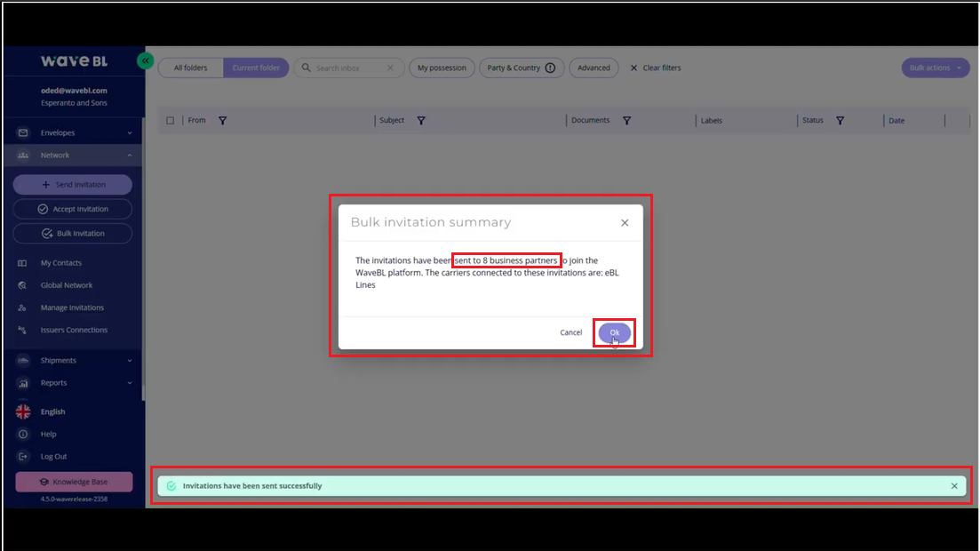Click the UK flag language icon
This screenshot has height=551, width=980.
(23, 411)
